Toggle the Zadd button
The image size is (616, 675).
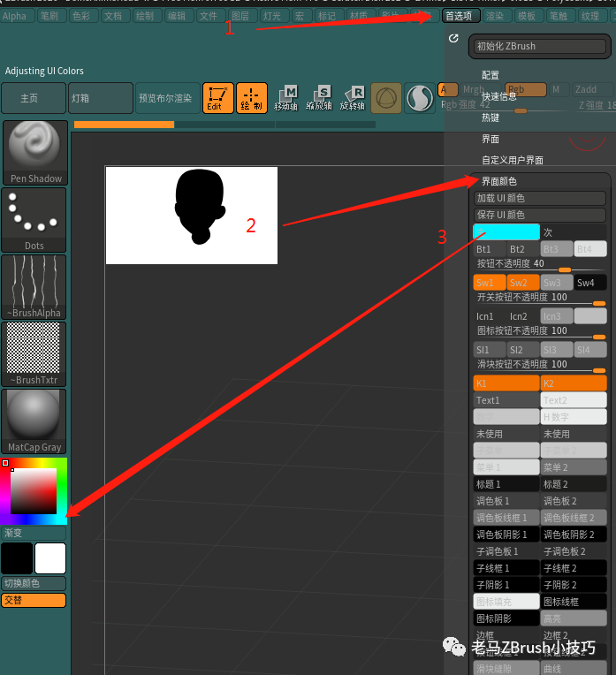click(x=592, y=89)
